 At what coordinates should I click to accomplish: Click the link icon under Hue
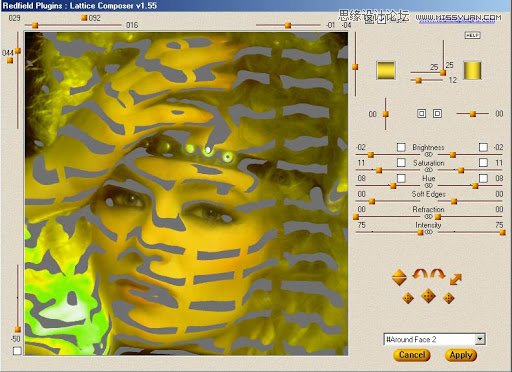pos(429,185)
